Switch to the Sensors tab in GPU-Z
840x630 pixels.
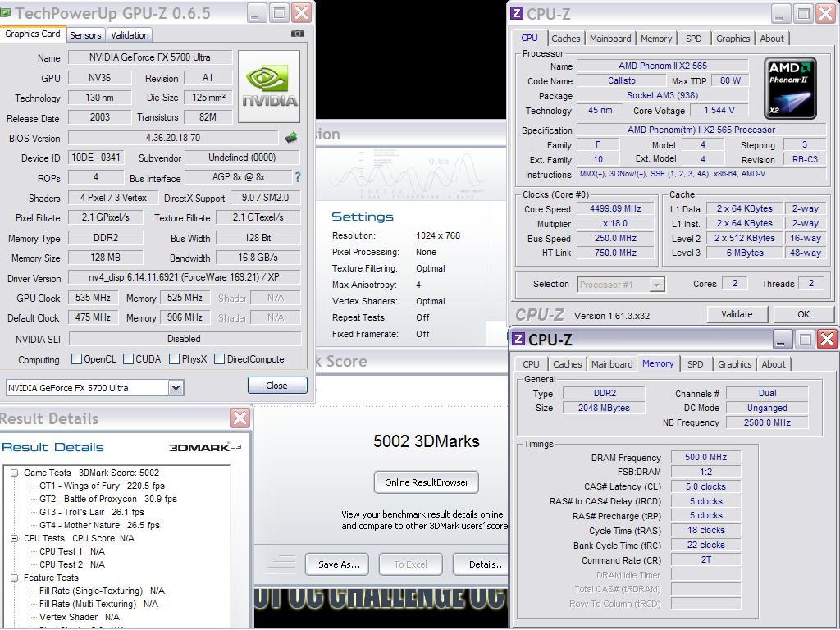[x=85, y=35]
